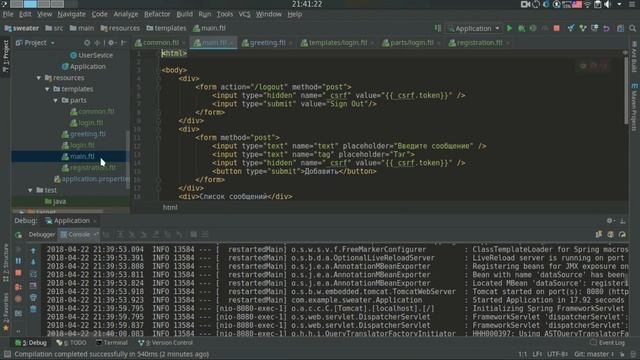Select UserSevice class in project tree
The height and width of the screenshot is (360, 640).
pos(91,55)
